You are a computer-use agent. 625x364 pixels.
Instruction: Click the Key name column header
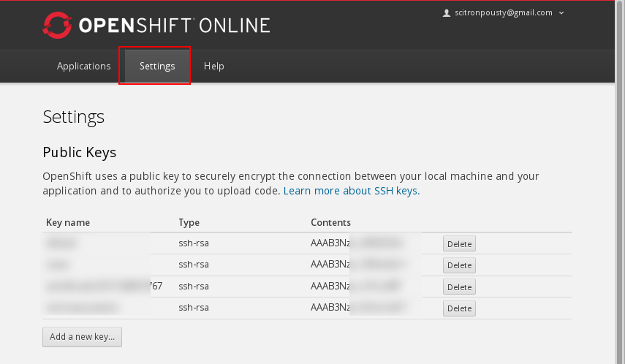click(68, 222)
